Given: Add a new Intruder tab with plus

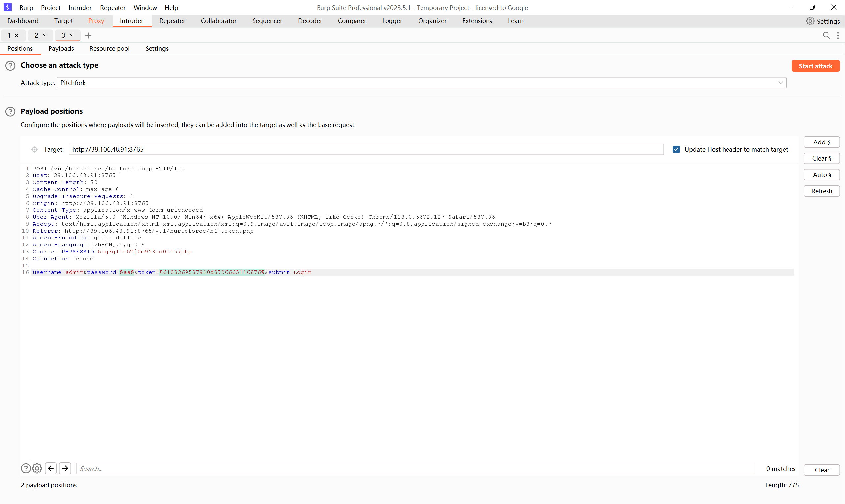Looking at the screenshot, I should pyautogui.click(x=88, y=35).
